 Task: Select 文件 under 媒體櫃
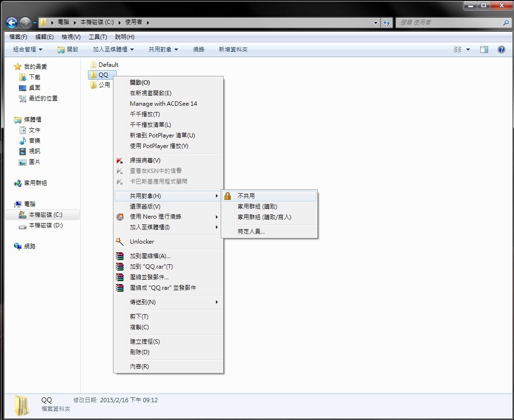(30, 130)
